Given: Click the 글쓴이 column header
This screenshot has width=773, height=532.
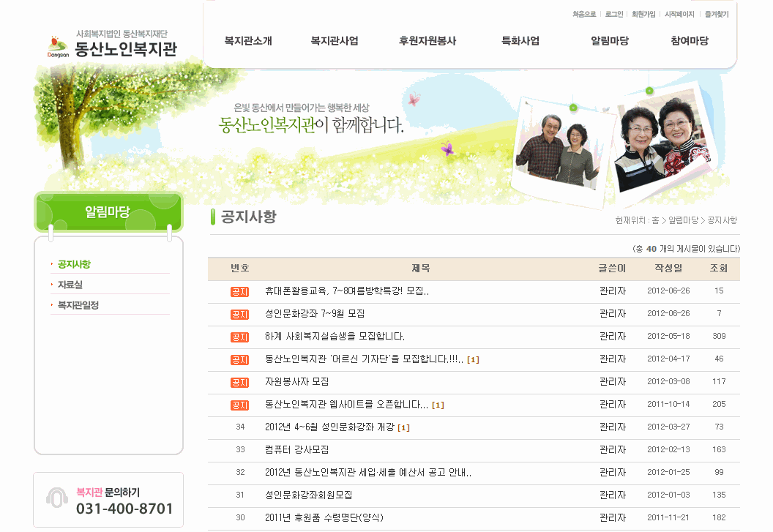Looking at the screenshot, I should click(x=612, y=269).
